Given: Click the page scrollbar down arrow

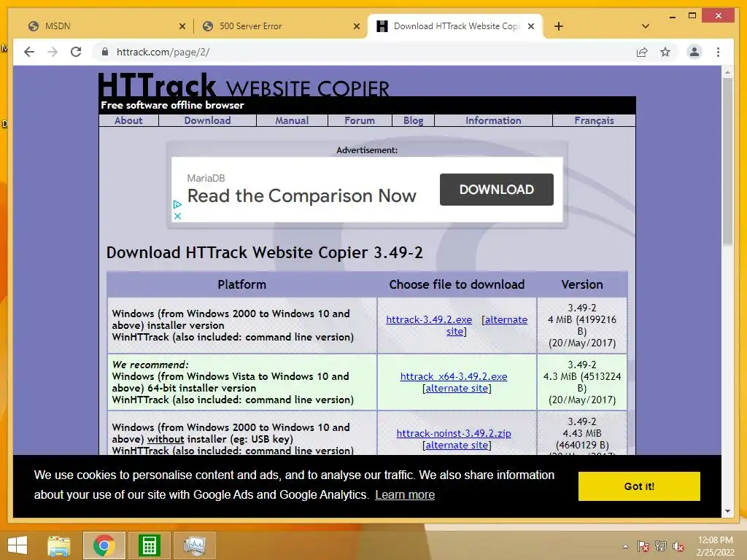Looking at the screenshot, I should click(727, 511).
